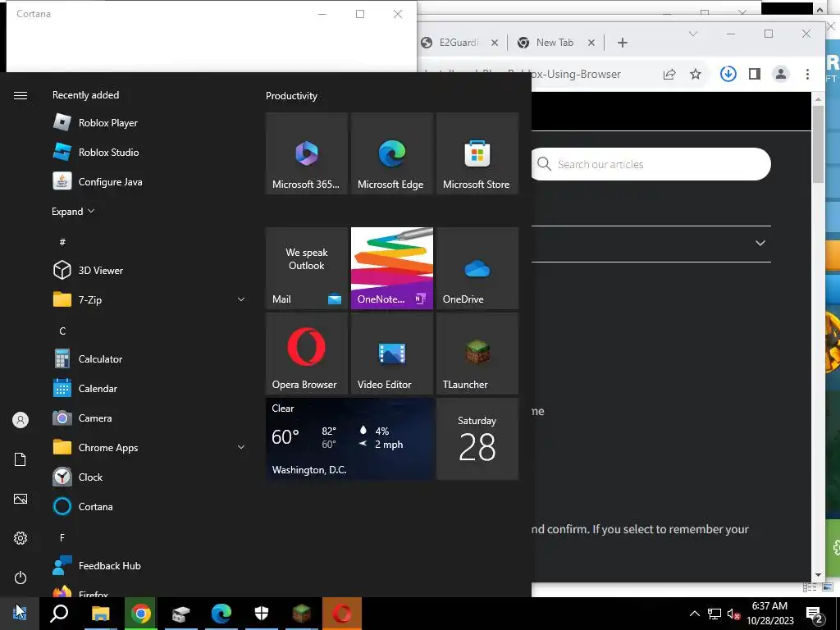Open Pictures from the Start sidebar
The image size is (840, 630).
tap(21, 499)
